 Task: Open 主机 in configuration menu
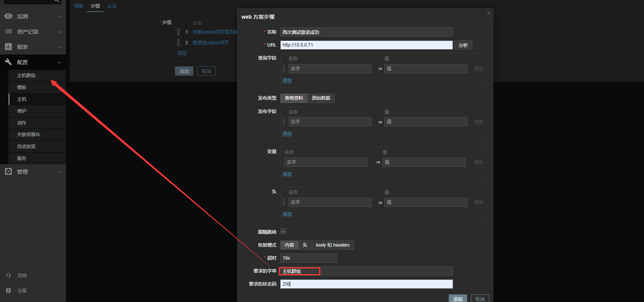coord(37,99)
